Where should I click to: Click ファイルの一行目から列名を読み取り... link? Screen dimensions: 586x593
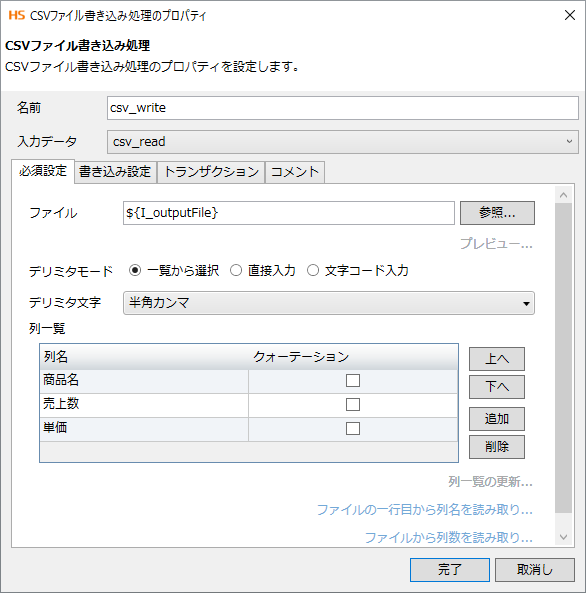(424, 510)
